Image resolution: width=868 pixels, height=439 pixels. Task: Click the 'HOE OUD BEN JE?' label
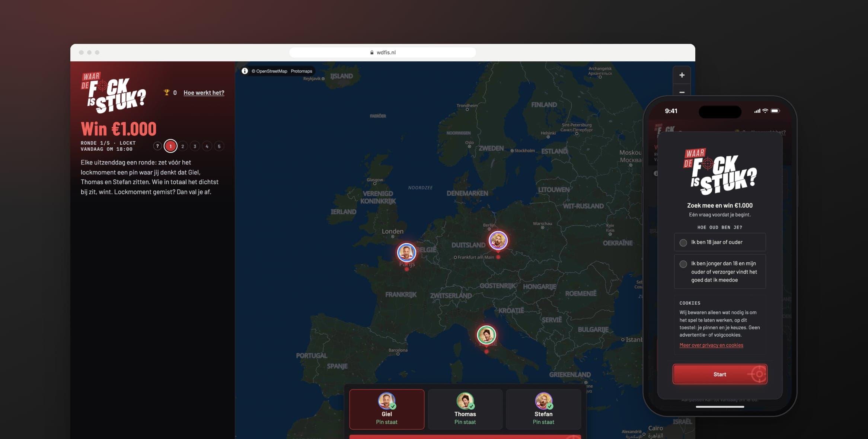tap(720, 227)
